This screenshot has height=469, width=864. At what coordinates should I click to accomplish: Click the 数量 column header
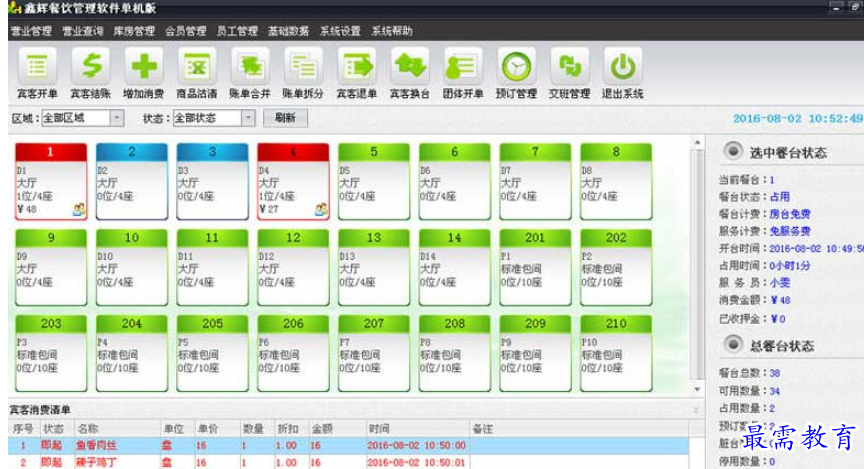coord(257,428)
